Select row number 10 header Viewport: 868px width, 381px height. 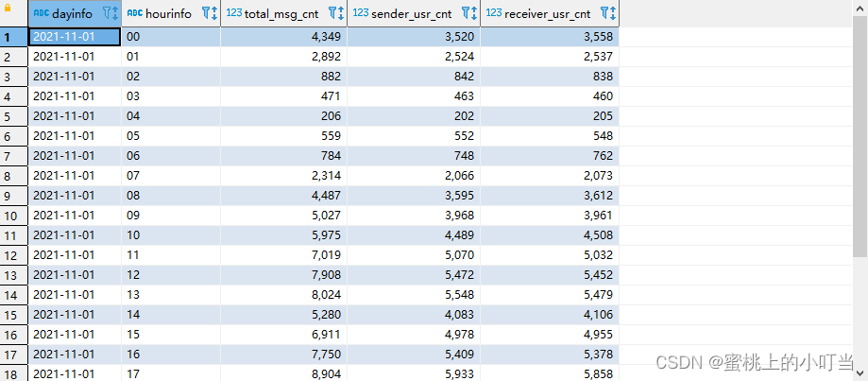pos(14,216)
